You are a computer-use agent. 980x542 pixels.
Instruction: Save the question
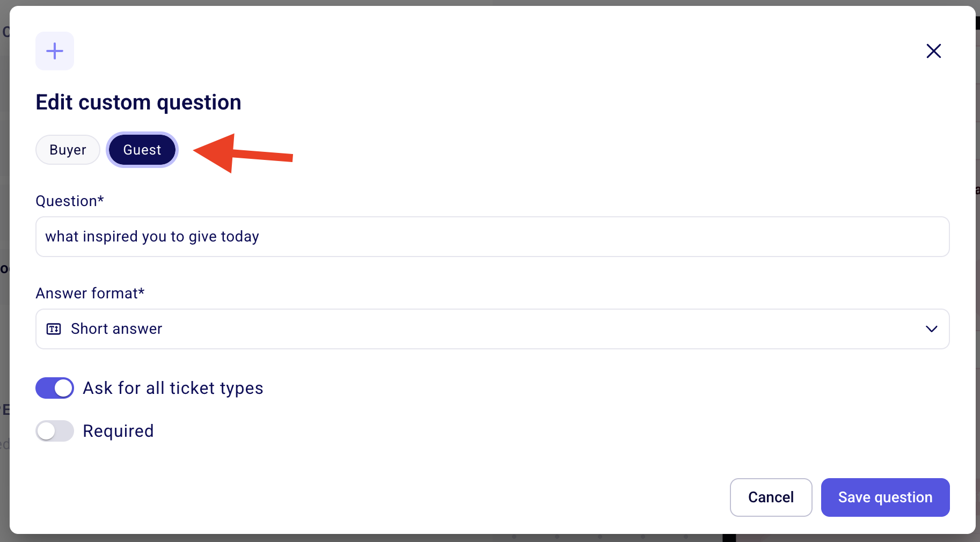[886, 497]
